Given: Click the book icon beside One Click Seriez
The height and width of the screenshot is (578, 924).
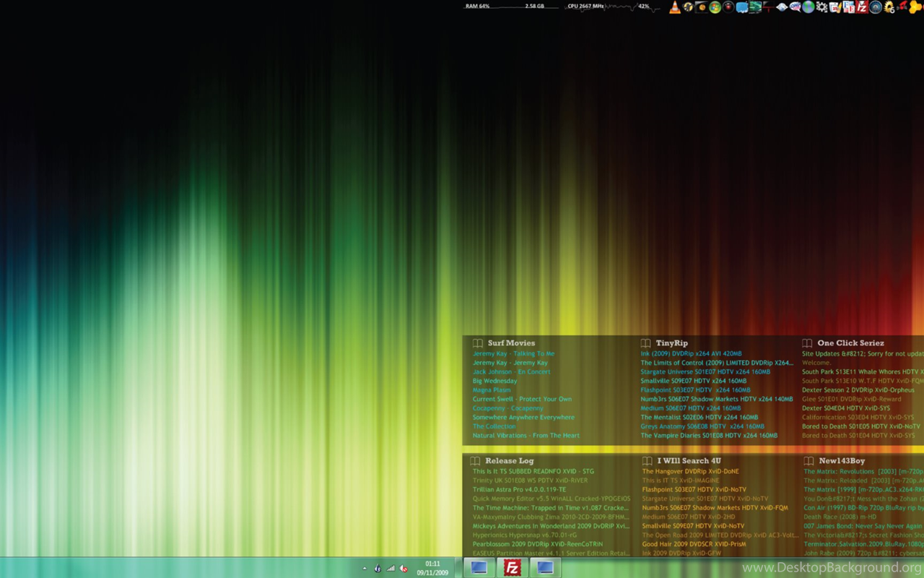Looking at the screenshot, I should 807,343.
